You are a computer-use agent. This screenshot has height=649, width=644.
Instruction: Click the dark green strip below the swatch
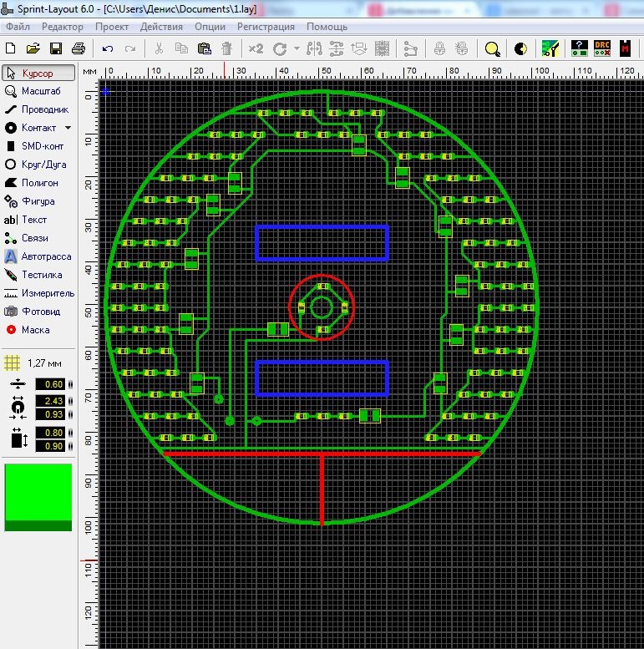point(38,525)
